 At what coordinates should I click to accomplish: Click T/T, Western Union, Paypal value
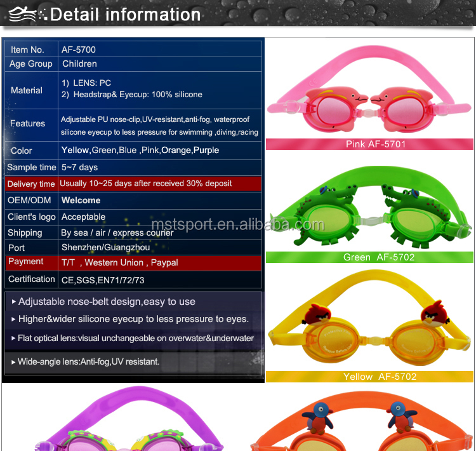tap(119, 262)
